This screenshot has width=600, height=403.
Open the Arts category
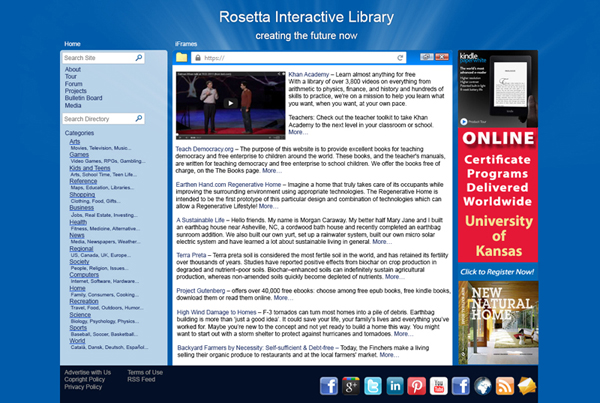75,142
